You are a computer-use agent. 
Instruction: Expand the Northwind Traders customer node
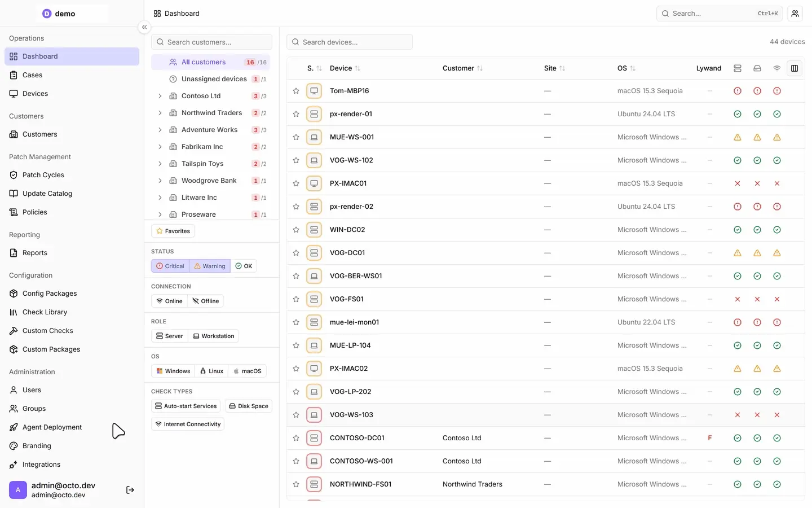(x=160, y=113)
